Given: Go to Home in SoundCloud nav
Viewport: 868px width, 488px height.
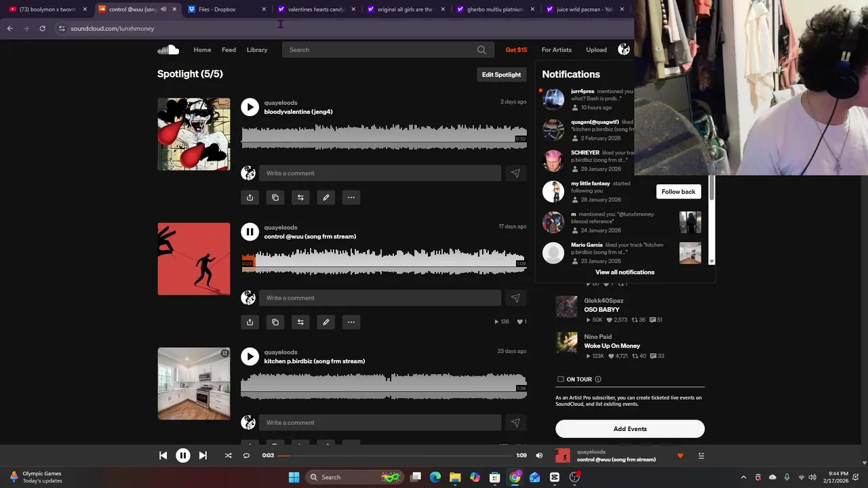Looking at the screenshot, I should pyautogui.click(x=202, y=49).
